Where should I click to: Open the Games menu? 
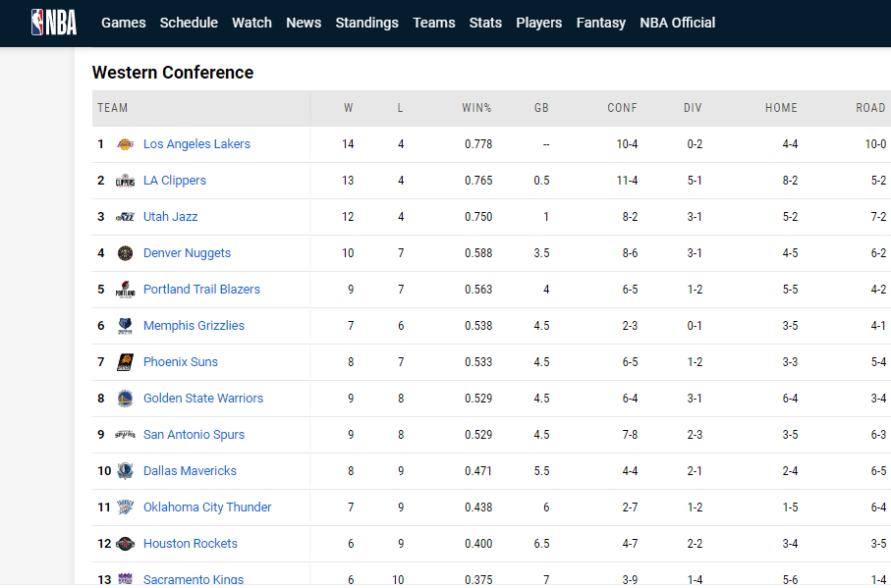[124, 23]
